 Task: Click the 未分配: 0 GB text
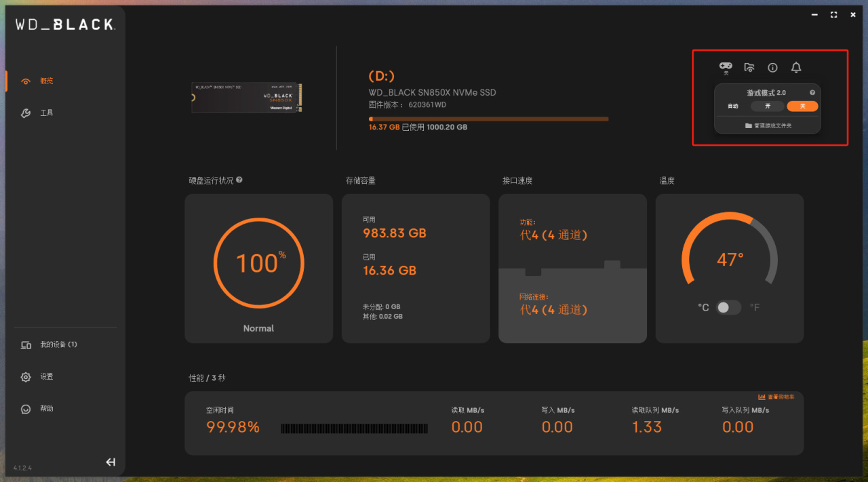(x=382, y=306)
